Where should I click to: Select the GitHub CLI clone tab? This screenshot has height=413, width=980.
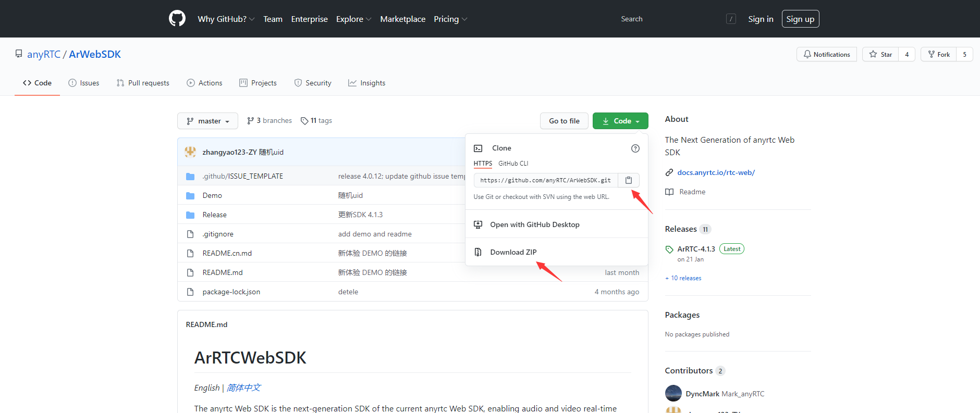pyautogui.click(x=513, y=164)
